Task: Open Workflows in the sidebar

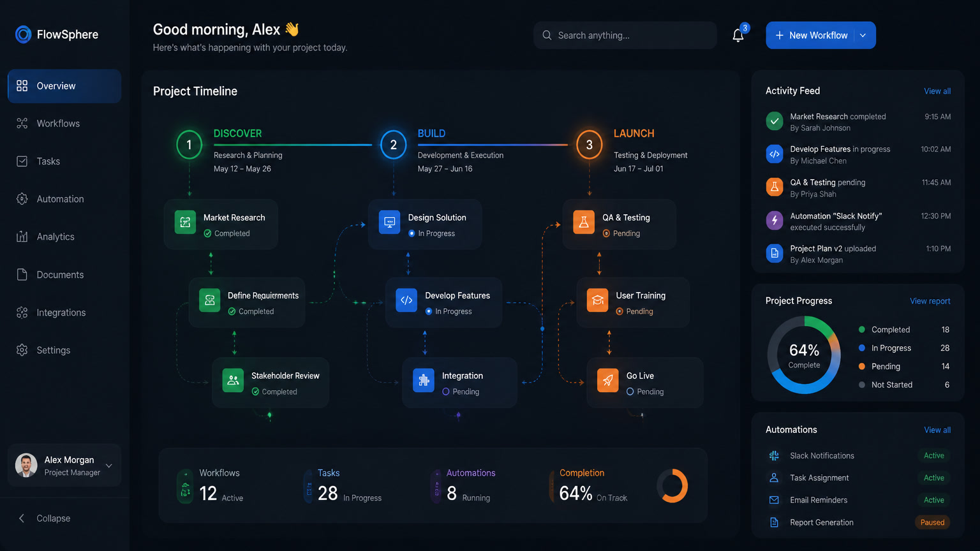Action: pyautogui.click(x=64, y=124)
